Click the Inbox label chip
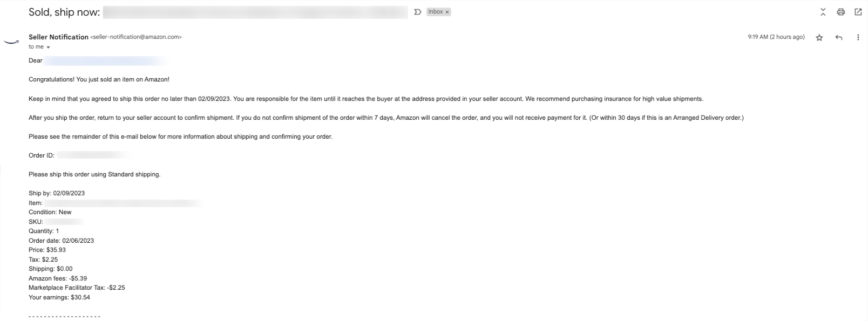 [x=435, y=12]
